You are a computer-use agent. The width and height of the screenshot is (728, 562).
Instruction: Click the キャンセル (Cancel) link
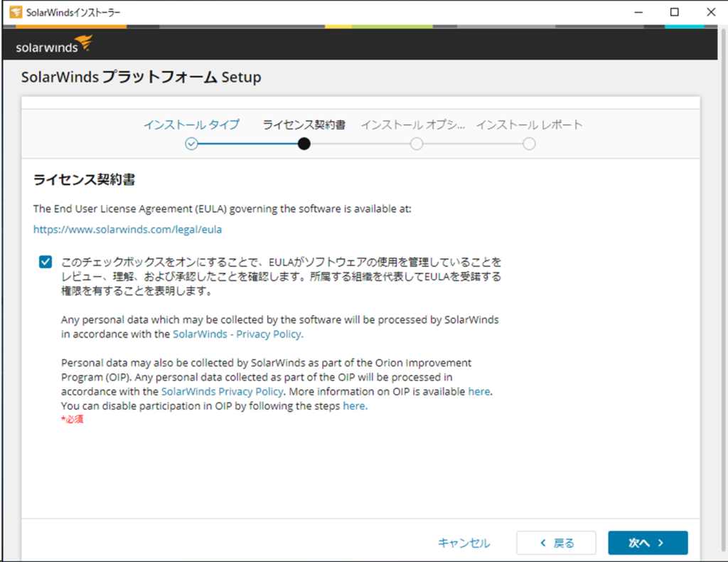pyautogui.click(x=464, y=543)
